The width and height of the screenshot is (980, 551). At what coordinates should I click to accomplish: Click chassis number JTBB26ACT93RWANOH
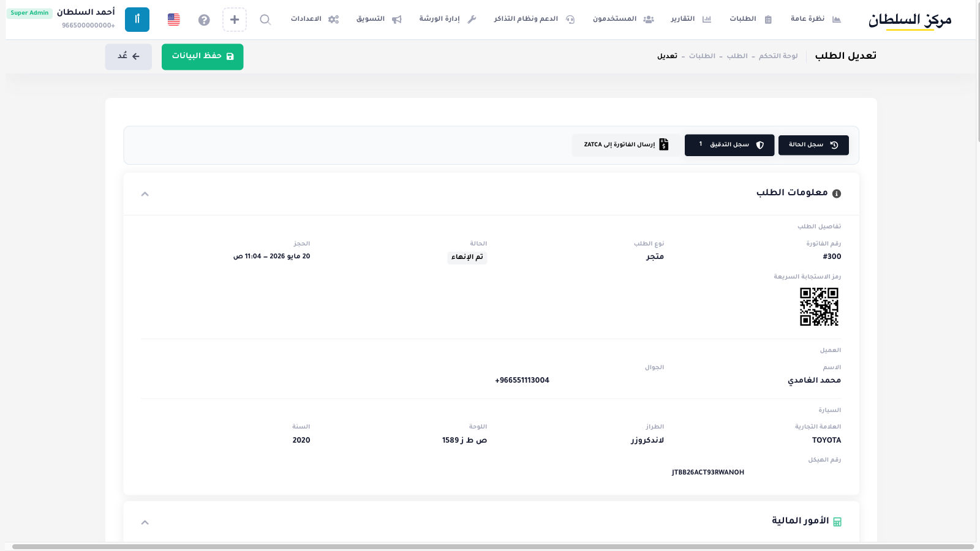[708, 473]
